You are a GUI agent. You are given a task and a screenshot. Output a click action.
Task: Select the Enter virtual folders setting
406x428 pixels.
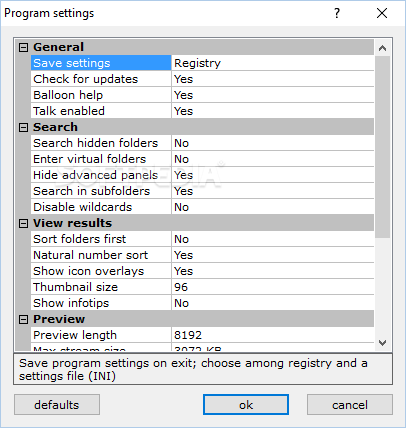point(101,159)
